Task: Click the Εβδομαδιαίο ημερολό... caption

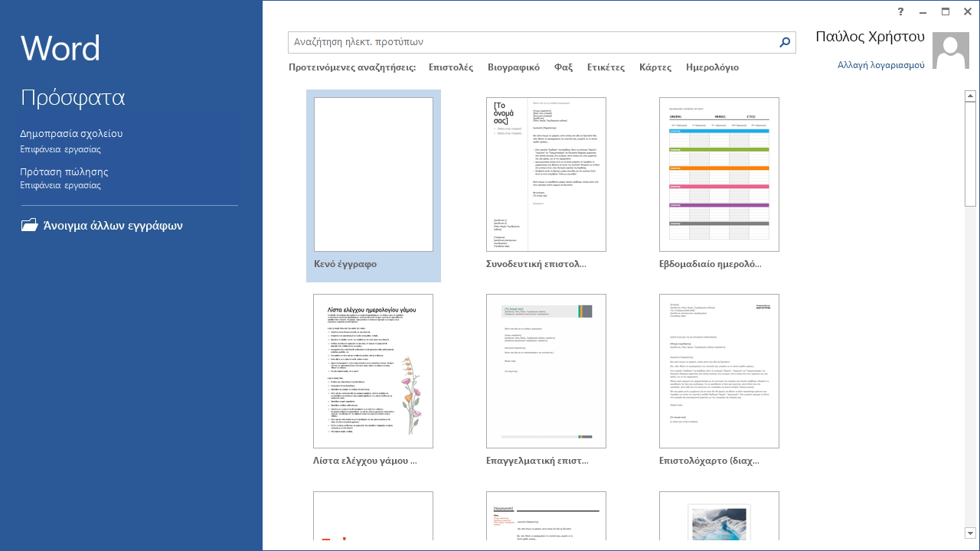Action: point(710,264)
